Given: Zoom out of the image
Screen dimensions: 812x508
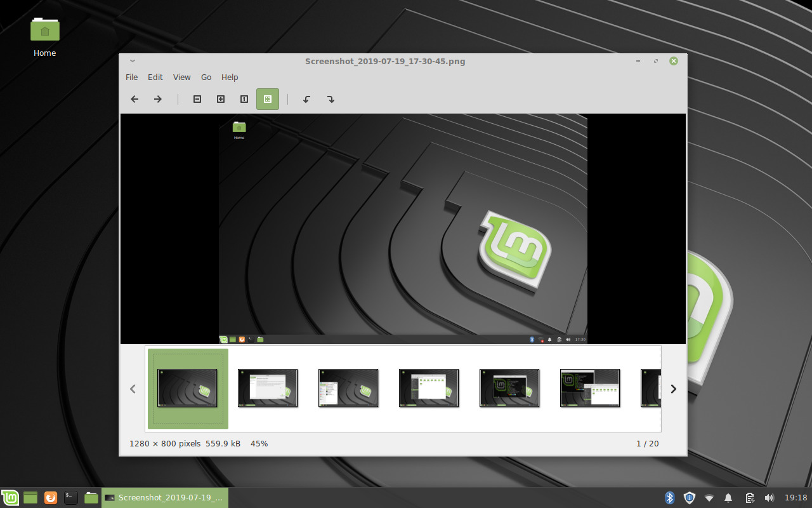Looking at the screenshot, I should pos(197,99).
